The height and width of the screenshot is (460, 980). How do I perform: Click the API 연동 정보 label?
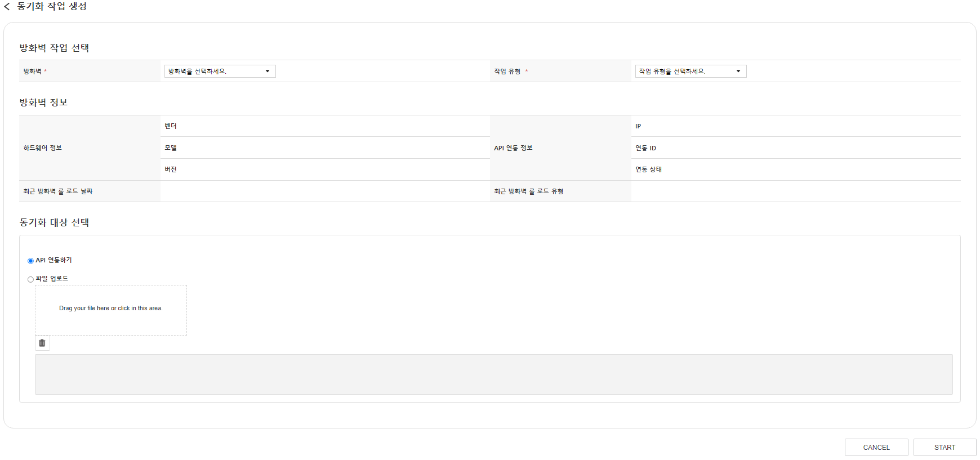tap(513, 148)
